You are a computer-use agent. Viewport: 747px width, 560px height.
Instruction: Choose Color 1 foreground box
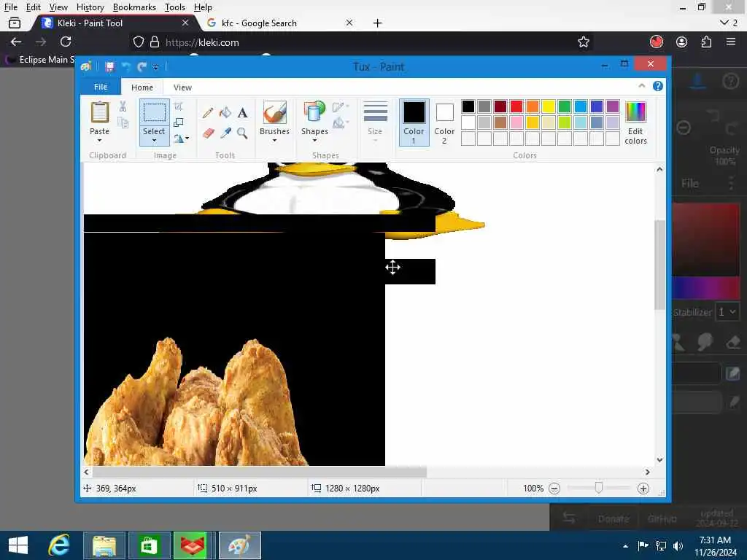coord(414,122)
